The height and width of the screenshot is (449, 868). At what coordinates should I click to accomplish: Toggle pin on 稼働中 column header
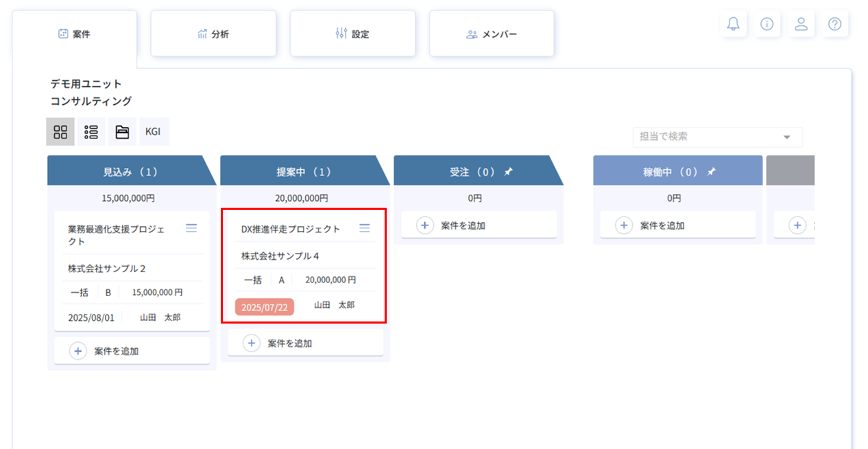tap(711, 172)
